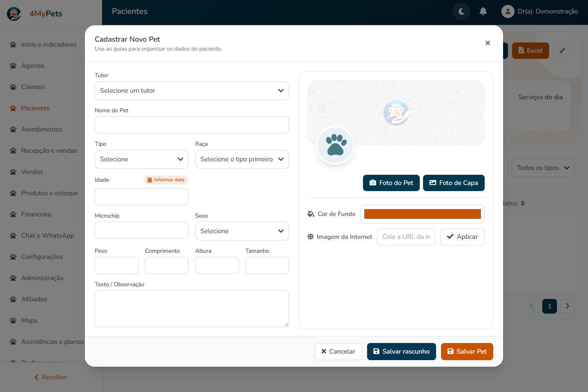Open Atendimentos in the sidebar
The image size is (588, 392).
tap(42, 129)
